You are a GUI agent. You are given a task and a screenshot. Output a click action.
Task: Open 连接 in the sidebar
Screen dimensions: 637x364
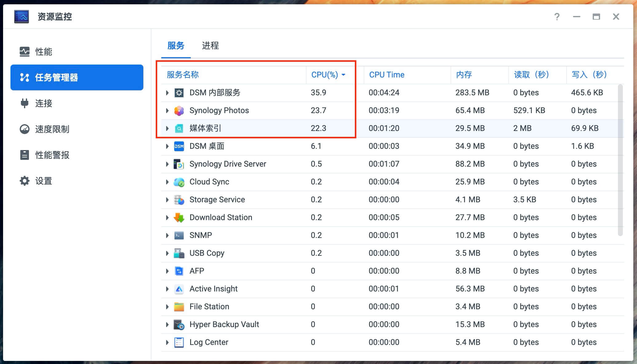77,103
